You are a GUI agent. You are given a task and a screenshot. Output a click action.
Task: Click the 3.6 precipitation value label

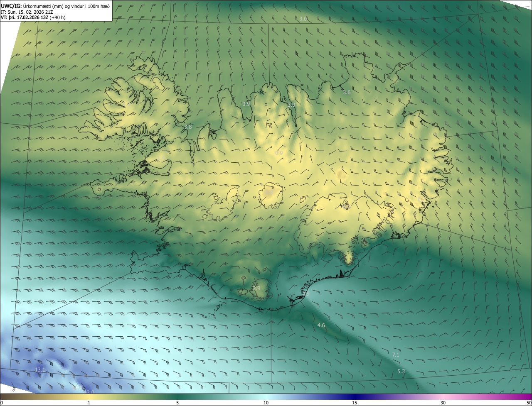point(347,92)
